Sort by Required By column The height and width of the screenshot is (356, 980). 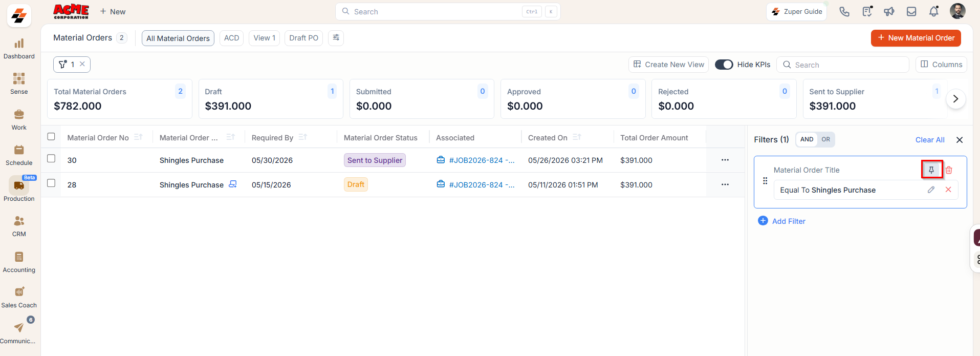(302, 137)
